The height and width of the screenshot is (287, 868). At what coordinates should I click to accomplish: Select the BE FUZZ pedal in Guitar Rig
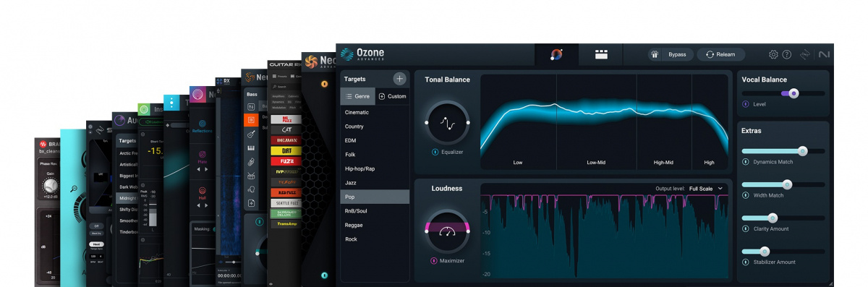point(286,119)
